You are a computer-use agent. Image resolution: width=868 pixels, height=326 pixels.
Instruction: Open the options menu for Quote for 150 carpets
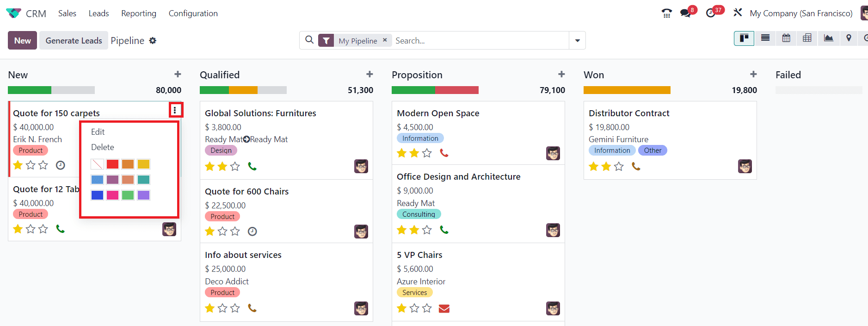coord(175,110)
